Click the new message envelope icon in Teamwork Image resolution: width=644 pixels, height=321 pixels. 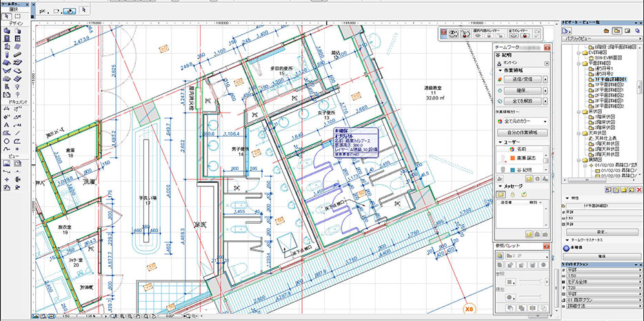point(530,234)
